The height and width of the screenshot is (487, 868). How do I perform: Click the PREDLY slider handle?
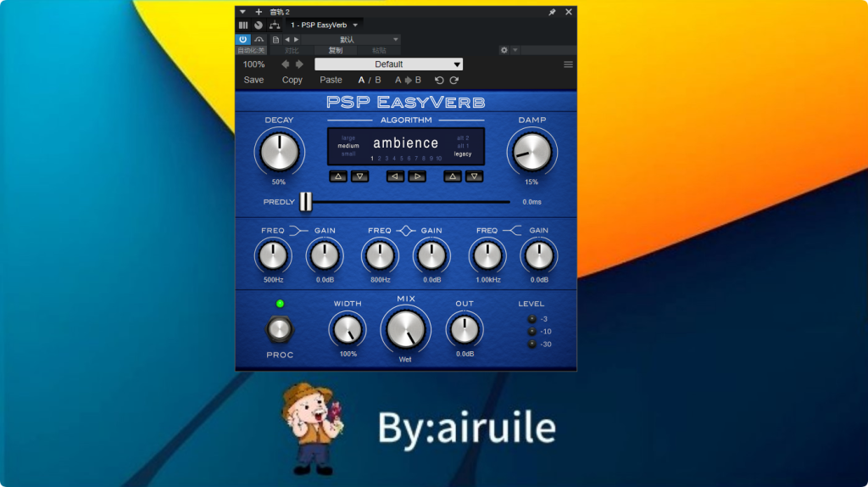coord(305,202)
